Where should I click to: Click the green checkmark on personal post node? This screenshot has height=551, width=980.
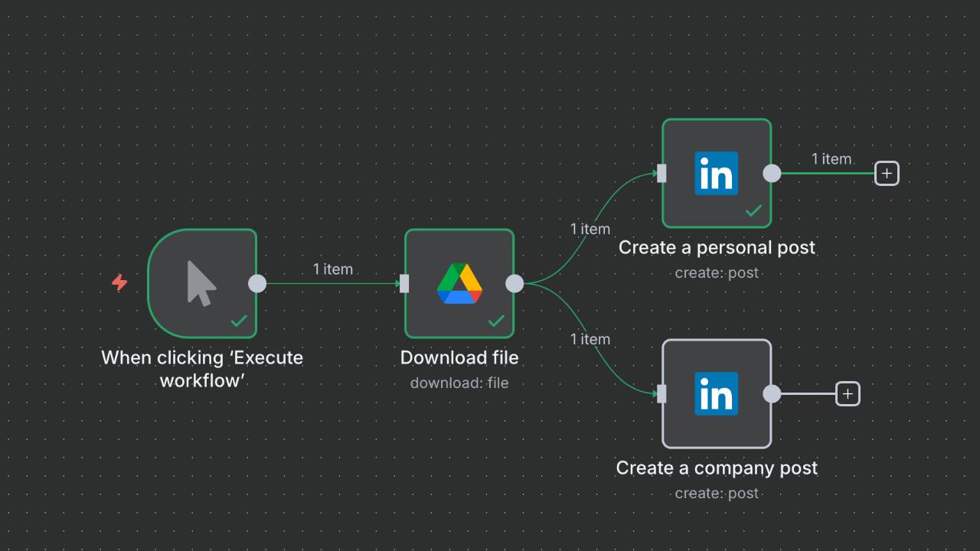click(753, 210)
